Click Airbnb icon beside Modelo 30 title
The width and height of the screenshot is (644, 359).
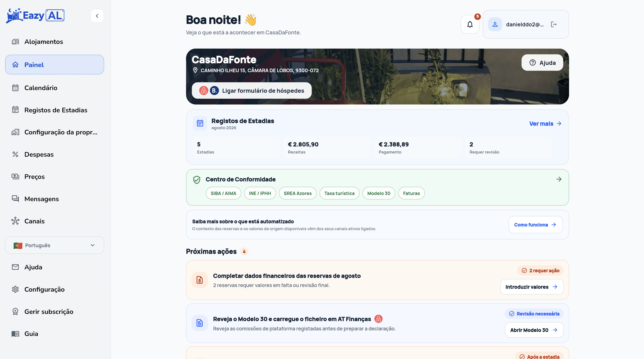(378, 319)
